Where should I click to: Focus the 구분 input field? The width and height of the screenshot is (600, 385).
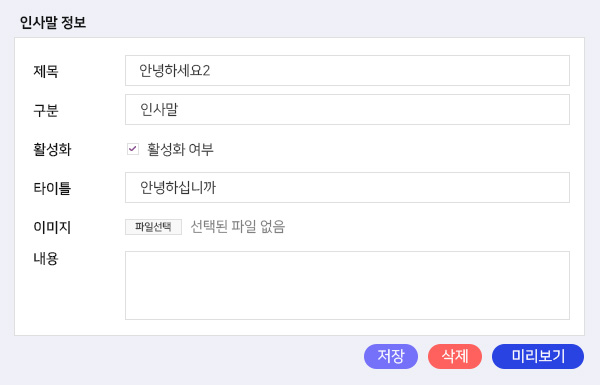tap(347, 109)
